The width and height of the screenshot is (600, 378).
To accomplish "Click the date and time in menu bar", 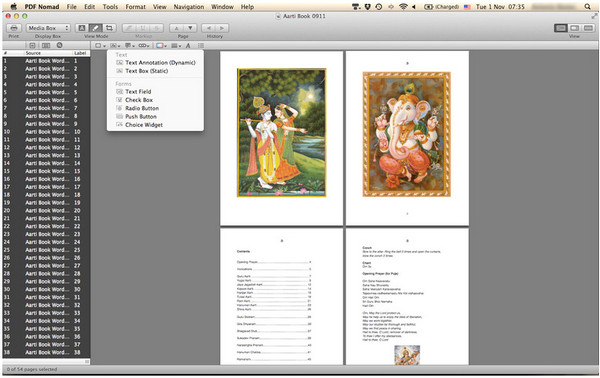I will pyautogui.click(x=500, y=7).
